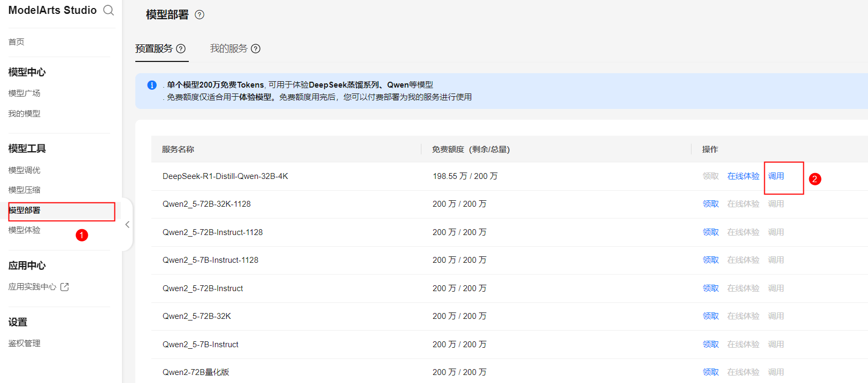
Task: Click 领取 for Qwen2_5-7B-Instruct row
Action: click(711, 344)
